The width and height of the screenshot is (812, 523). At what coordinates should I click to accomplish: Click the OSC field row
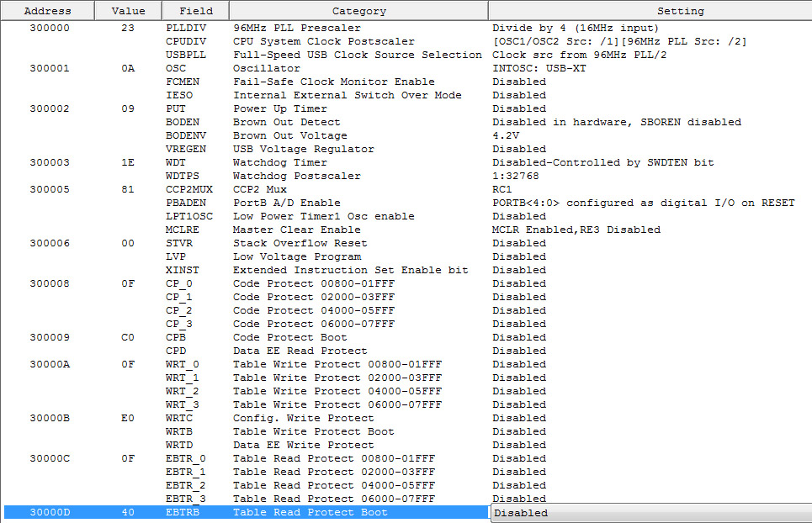click(176, 68)
